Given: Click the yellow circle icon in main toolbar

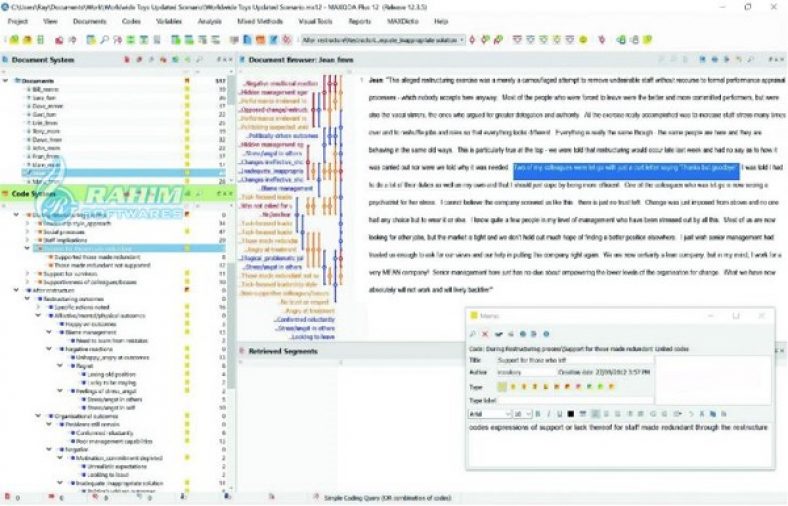Looking at the screenshot, I should 583,40.
